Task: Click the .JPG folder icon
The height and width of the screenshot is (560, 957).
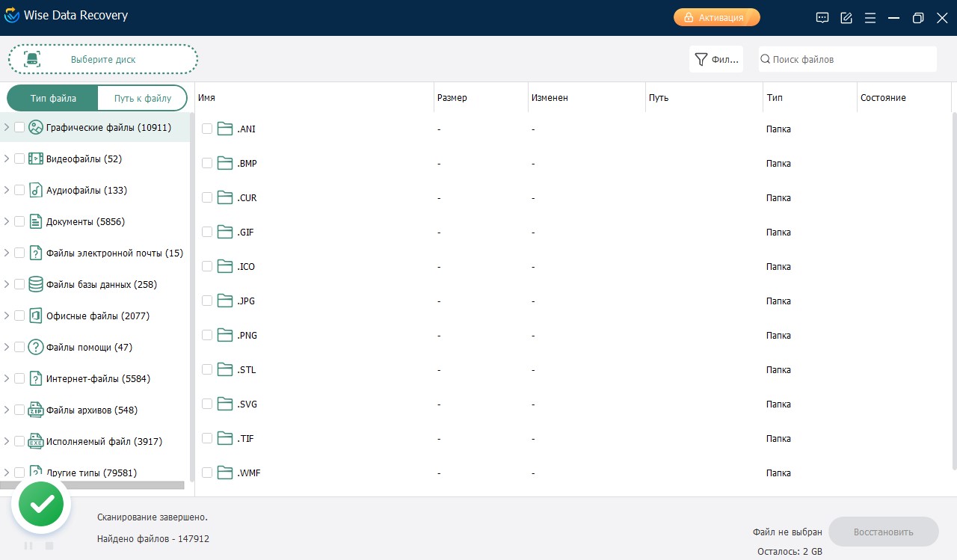Action: tap(225, 301)
